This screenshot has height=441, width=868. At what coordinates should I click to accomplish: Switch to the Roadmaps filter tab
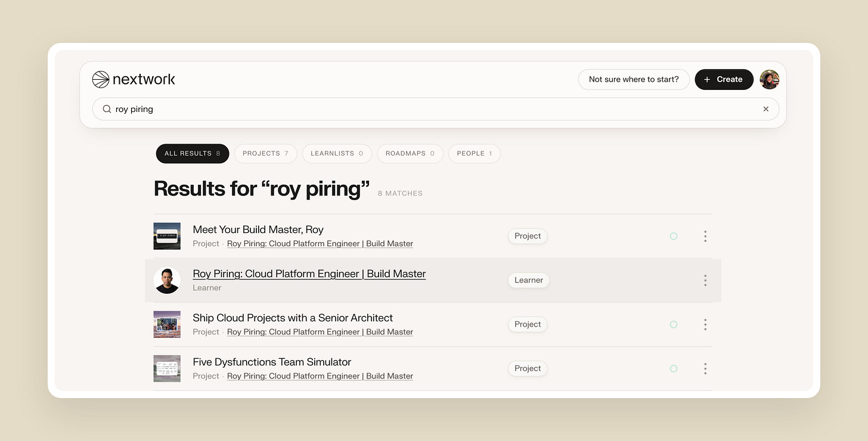410,153
